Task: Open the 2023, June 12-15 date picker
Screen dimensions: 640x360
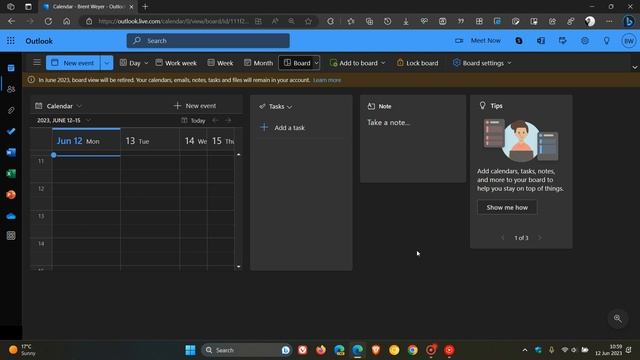Action: click(x=64, y=120)
